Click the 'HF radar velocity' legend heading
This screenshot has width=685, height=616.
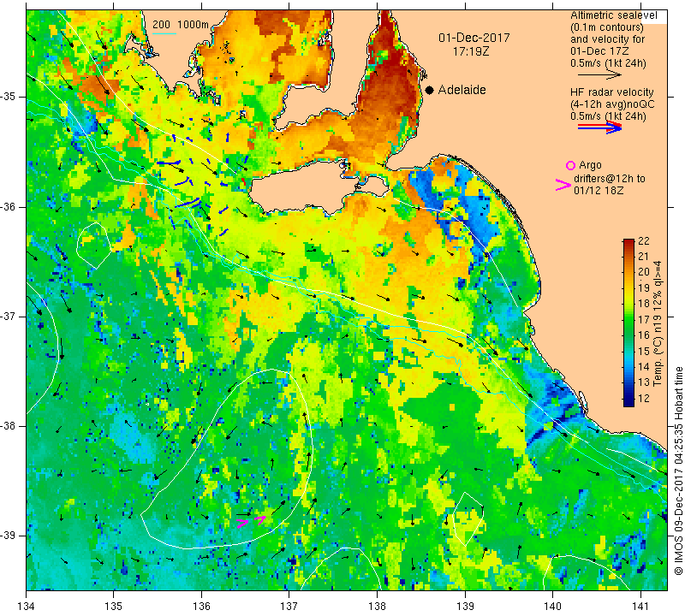(611, 92)
